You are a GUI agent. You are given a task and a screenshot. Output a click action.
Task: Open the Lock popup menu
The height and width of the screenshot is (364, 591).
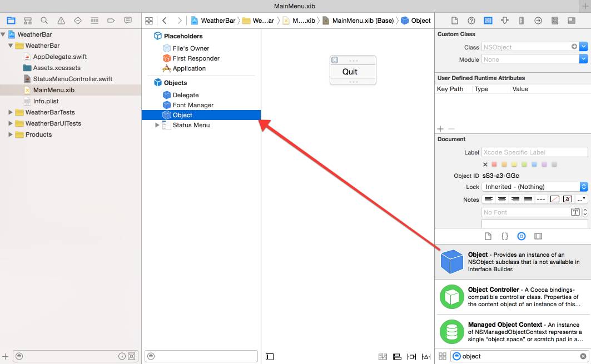point(535,187)
